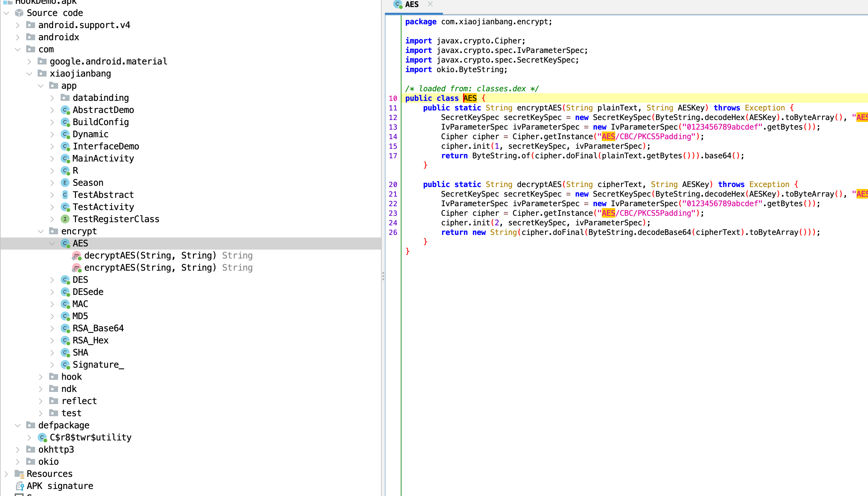Click the panel splitter handle between tree and code
Viewport: 868px width, 496px height.
click(383, 276)
